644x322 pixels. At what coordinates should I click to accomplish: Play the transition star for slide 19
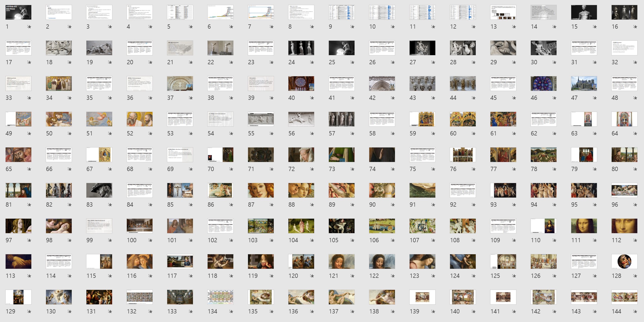[x=110, y=62]
